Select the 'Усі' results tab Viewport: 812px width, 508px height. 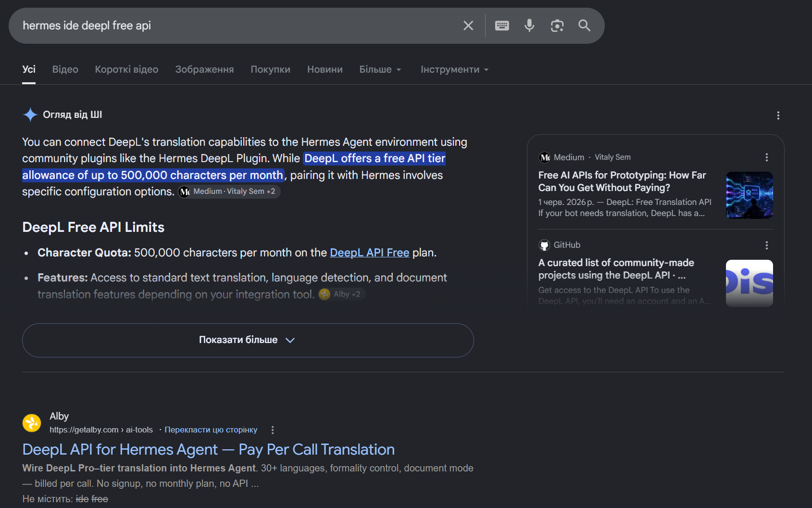click(x=29, y=69)
